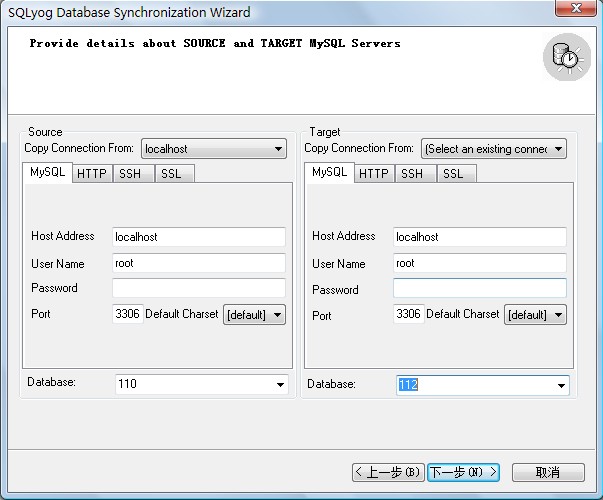Click the database sync wizard clock icon

[566, 57]
